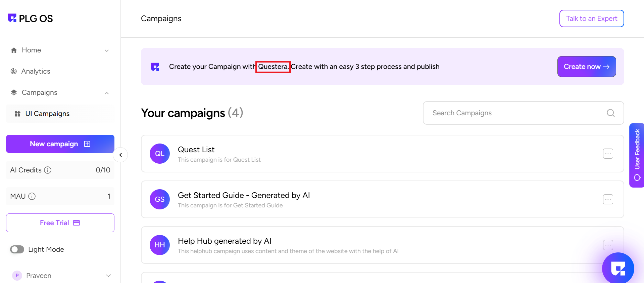The width and height of the screenshot is (644, 283).
Task: Click the MAU info icon
Action: [x=32, y=196]
